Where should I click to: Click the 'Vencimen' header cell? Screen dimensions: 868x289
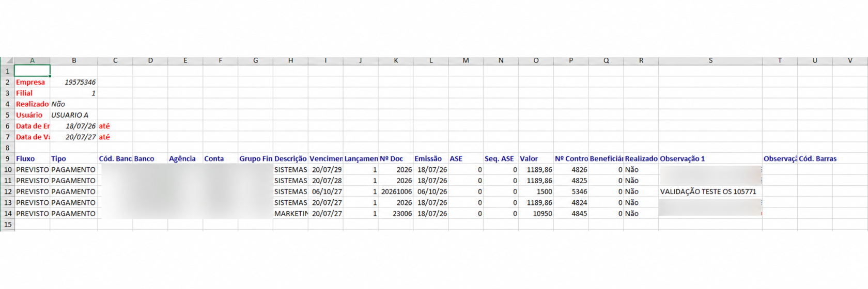tap(326, 158)
